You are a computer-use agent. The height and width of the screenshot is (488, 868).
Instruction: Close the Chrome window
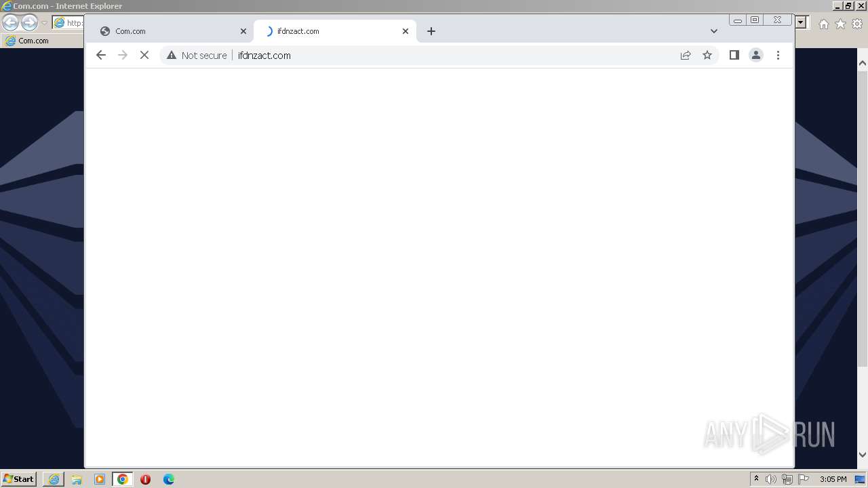click(778, 20)
